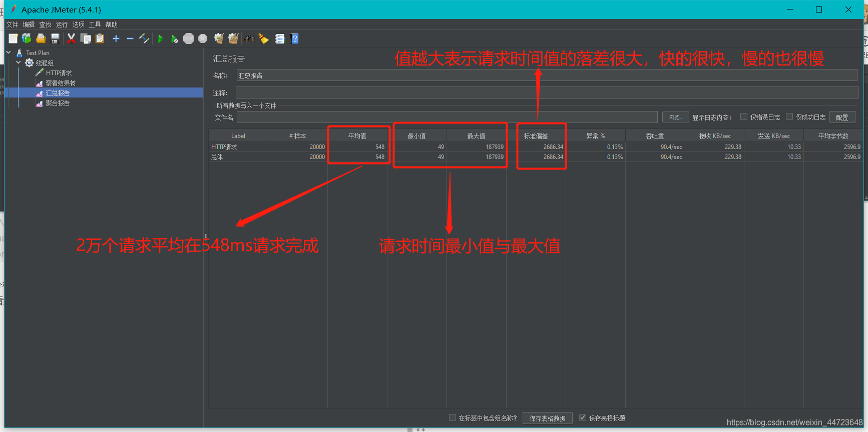This screenshot has height=432, width=868.
Task: Uncheck the 保存表格标题 checkbox
Action: (583, 417)
